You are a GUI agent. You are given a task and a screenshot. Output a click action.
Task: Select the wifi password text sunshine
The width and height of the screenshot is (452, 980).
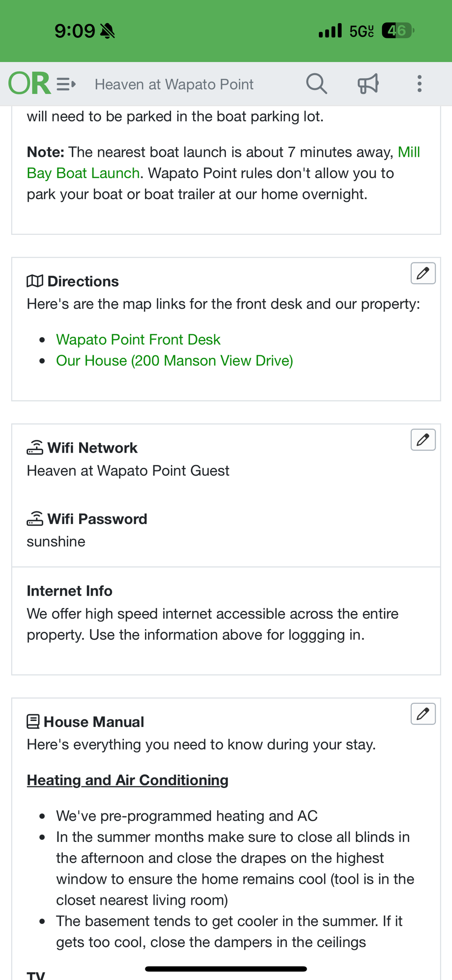coord(56,542)
